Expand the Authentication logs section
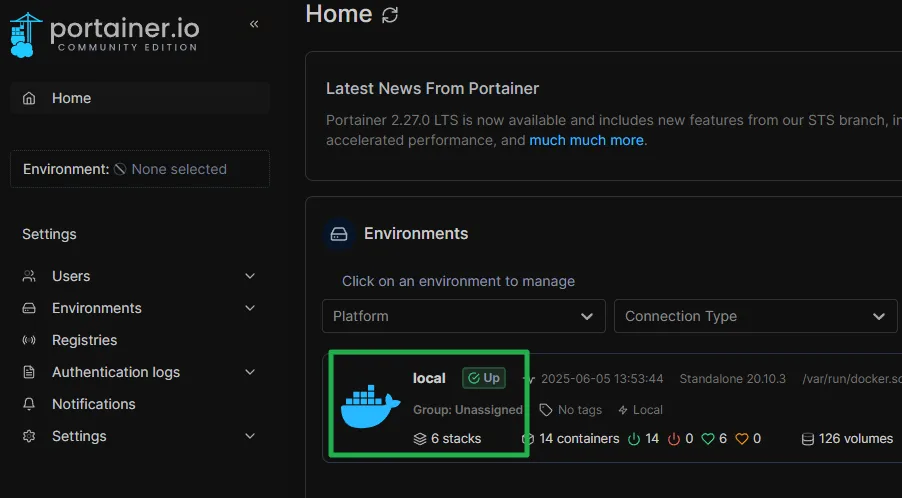This screenshot has width=902, height=498. pos(250,372)
